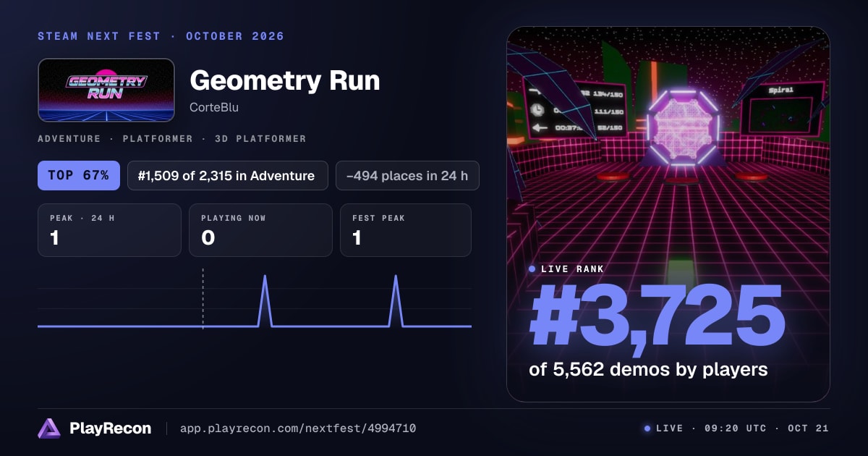Viewport: 868px width, 456px height.
Task: Select the #1,509 of 2,315 in Adventure chip
Action: point(227,175)
